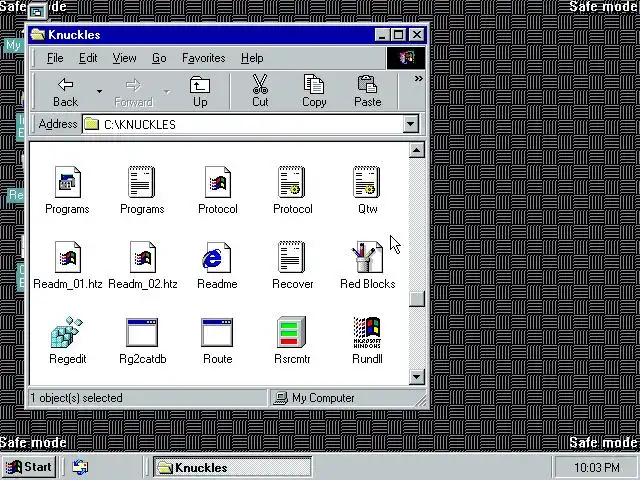Select the Rsrcmtr resource meter icon

point(291,332)
